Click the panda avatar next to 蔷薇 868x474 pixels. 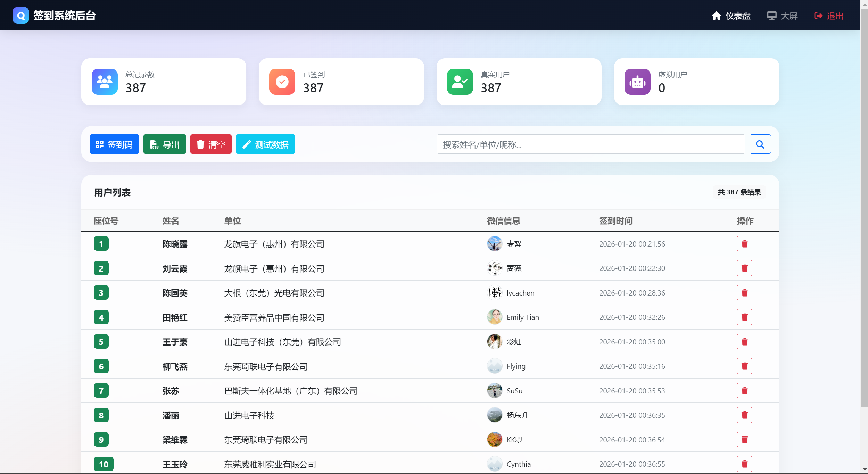pyautogui.click(x=495, y=268)
